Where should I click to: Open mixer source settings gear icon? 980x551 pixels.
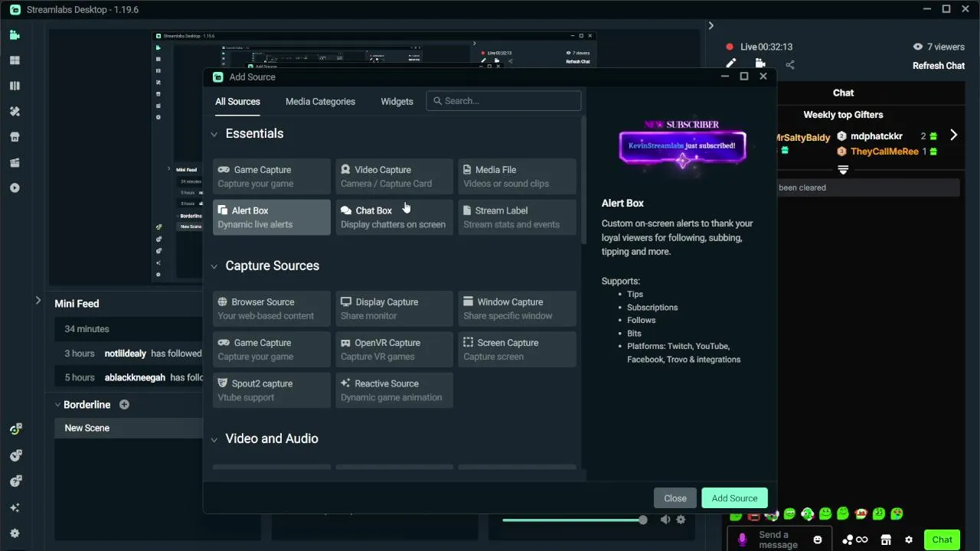681,520
